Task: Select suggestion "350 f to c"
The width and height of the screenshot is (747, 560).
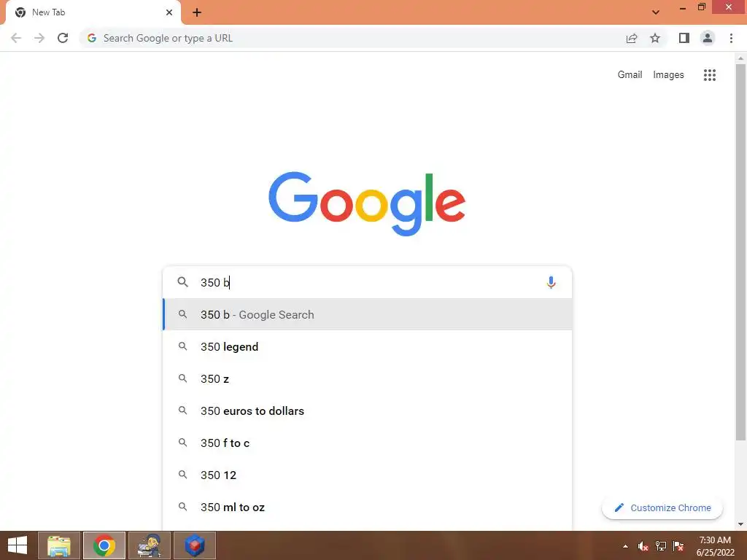Action: tap(368, 443)
